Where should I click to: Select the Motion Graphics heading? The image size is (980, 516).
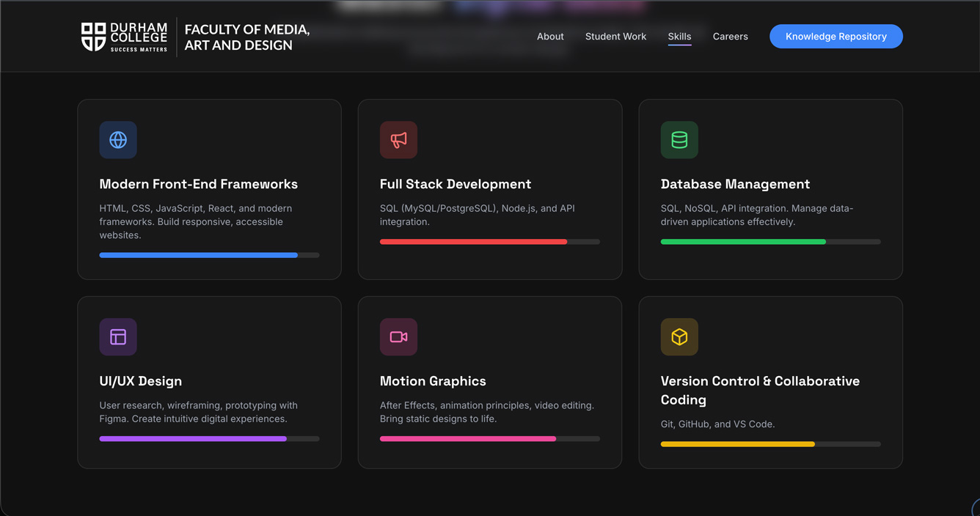[x=433, y=381]
